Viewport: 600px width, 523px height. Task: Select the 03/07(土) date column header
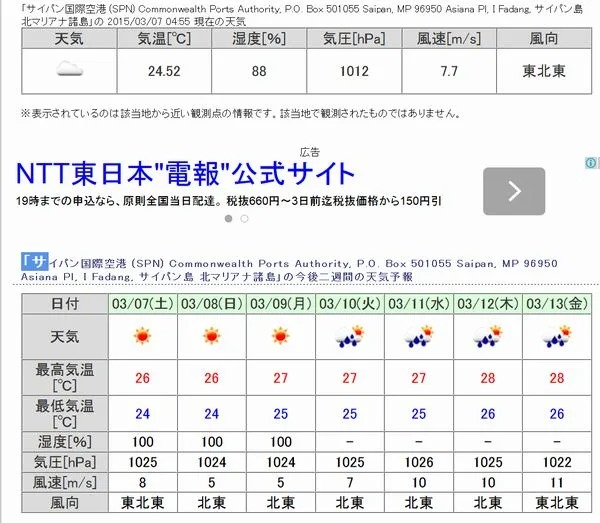tap(142, 303)
